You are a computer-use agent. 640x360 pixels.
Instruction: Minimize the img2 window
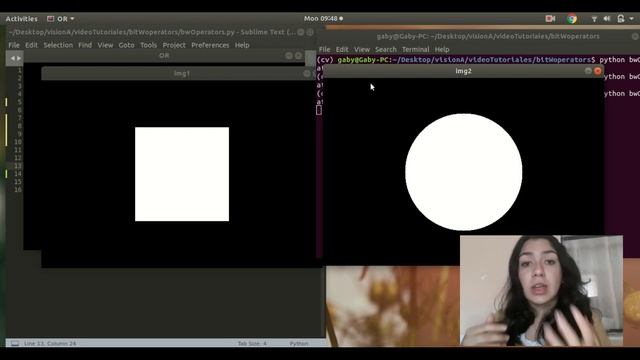tap(588, 71)
